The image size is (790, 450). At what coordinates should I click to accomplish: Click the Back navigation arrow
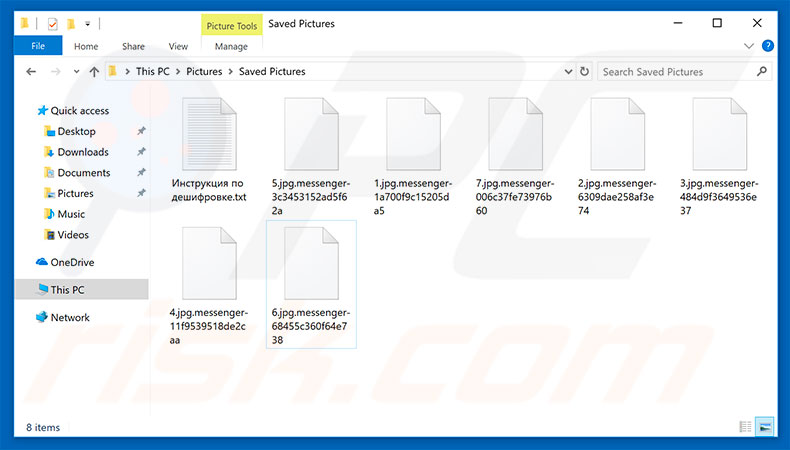[30, 72]
